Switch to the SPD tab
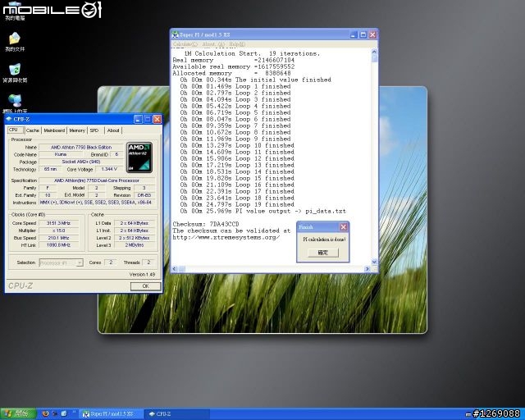 point(94,130)
